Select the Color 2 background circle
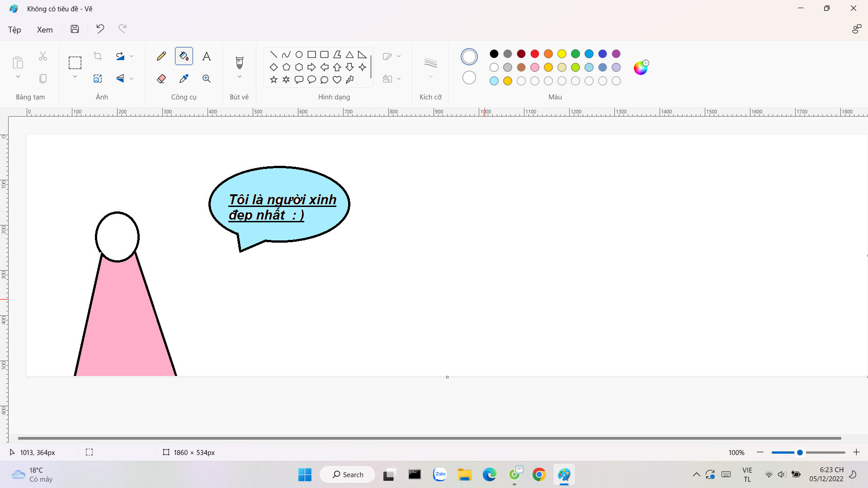 [x=469, y=78]
